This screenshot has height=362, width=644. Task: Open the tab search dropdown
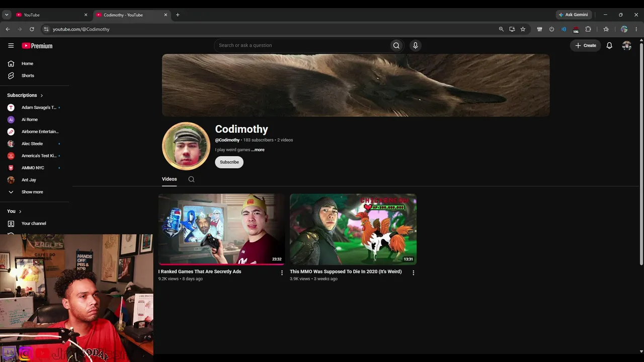click(7, 15)
